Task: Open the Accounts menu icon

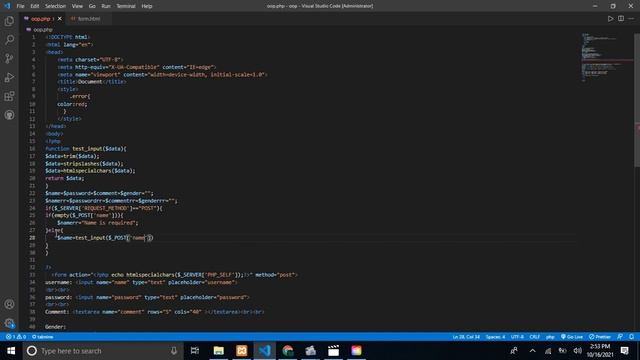Action: [9, 304]
